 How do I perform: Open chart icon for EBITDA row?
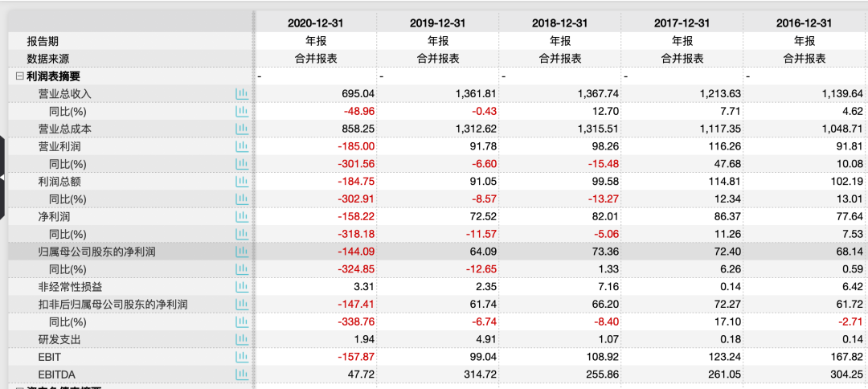[241, 375]
